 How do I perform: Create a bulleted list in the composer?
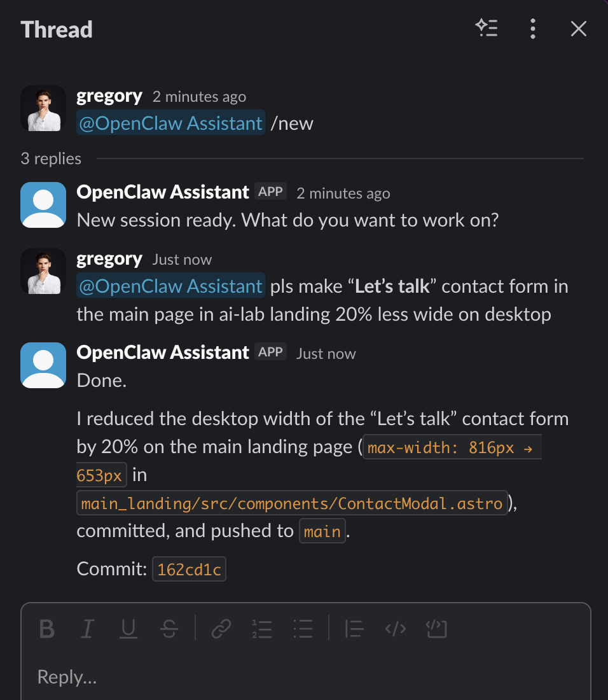(303, 629)
